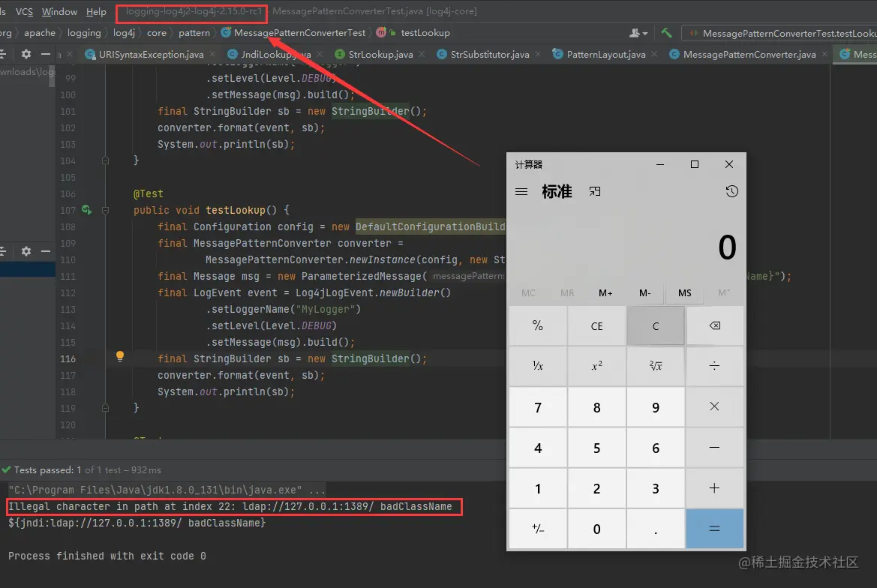The height and width of the screenshot is (588, 877).
Task: Open the VCS menu
Action: (24, 11)
